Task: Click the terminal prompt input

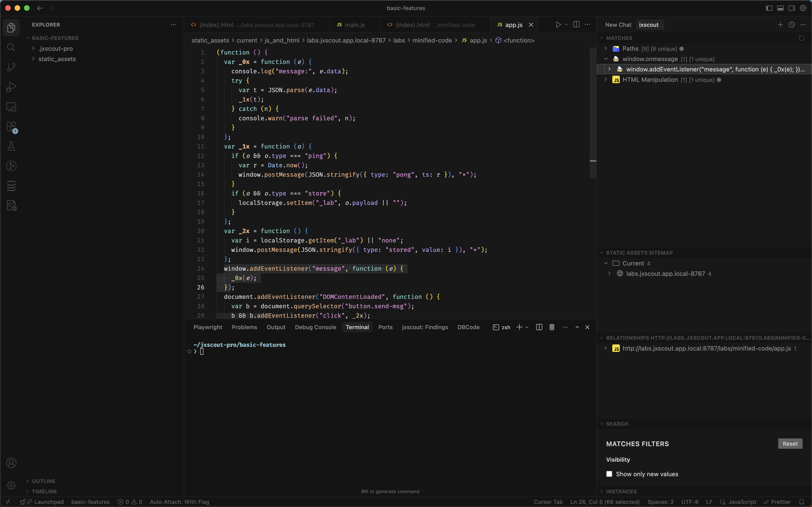Action: pos(202,351)
